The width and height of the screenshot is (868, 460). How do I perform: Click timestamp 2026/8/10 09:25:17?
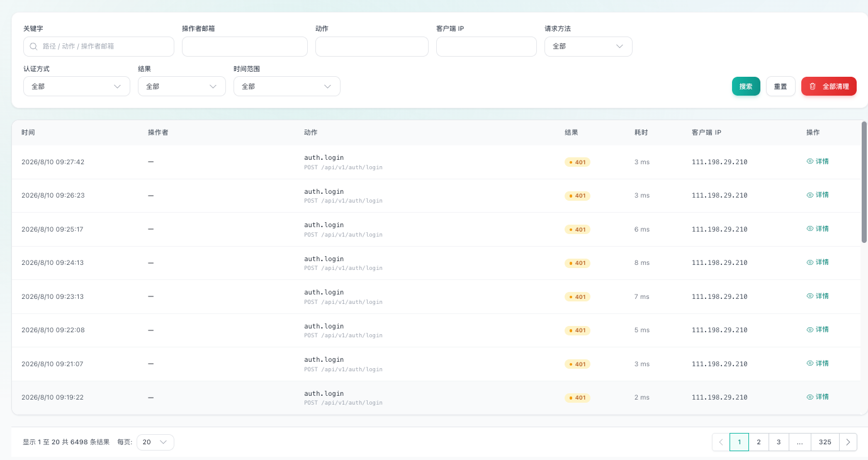(52, 230)
